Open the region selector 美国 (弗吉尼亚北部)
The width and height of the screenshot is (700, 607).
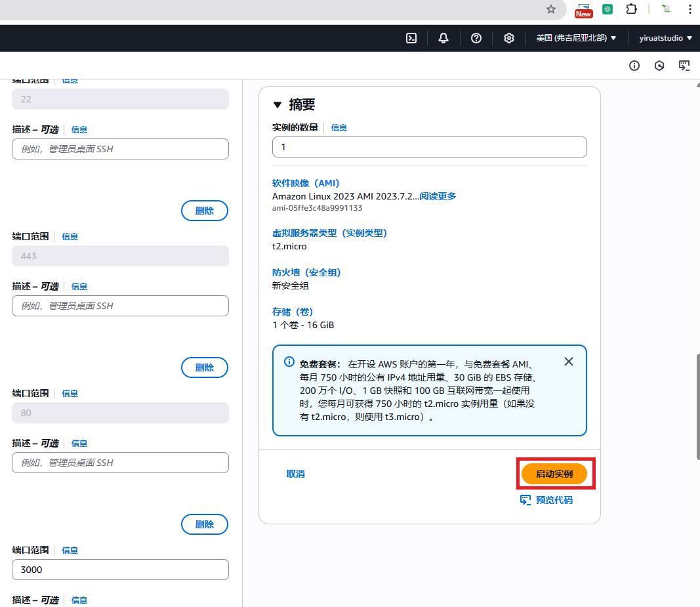click(577, 39)
